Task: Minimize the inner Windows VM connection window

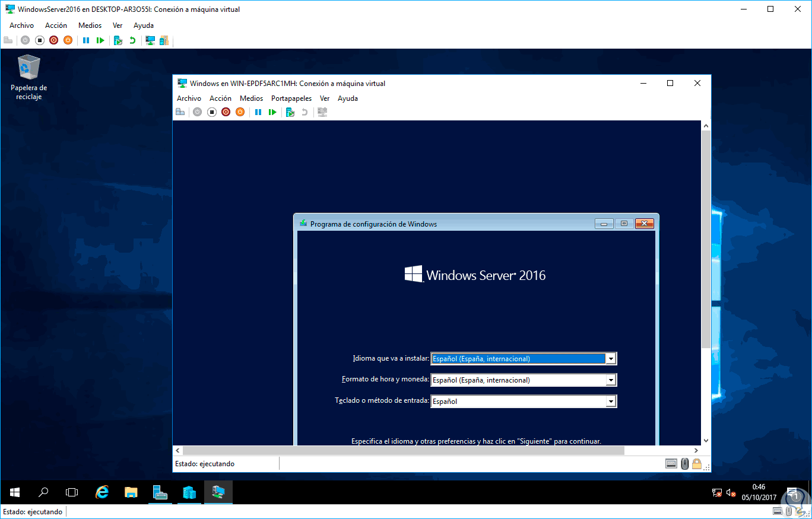Action: point(643,84)
